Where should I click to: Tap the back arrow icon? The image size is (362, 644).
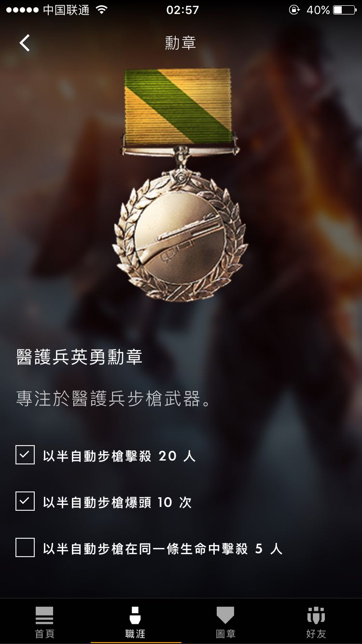pos(25,43)
